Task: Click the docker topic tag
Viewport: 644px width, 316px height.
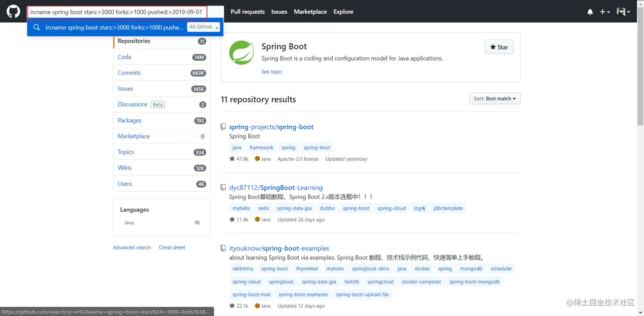Action: coord(422,269)
